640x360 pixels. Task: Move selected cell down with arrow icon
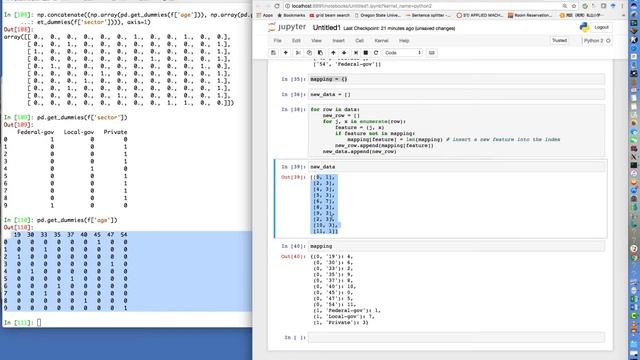(x=344, y=53)
